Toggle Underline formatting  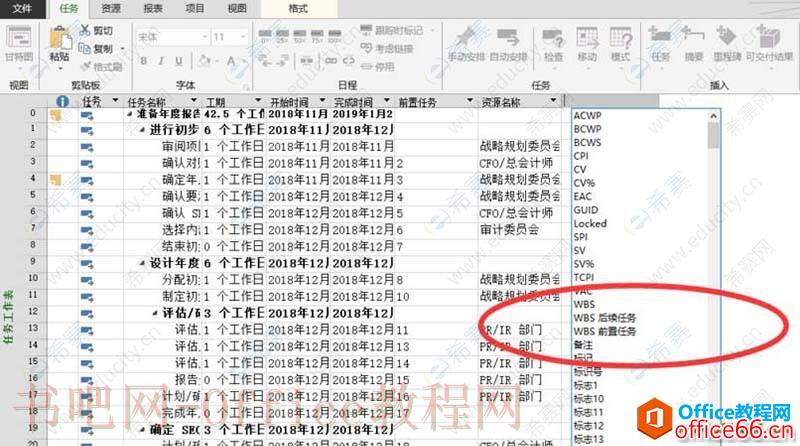click(179, 61)
